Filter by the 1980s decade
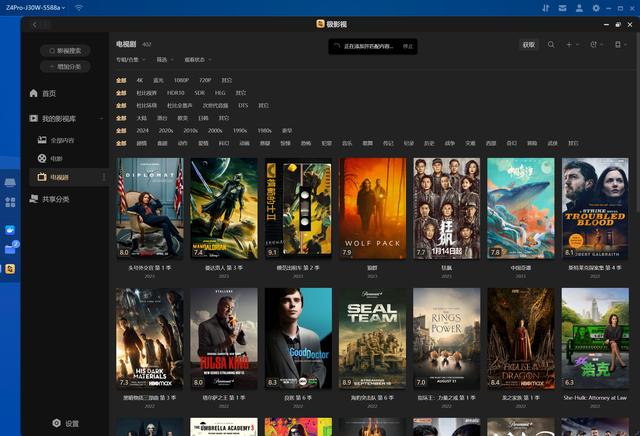This screenshot has width=640, height=436. 264,131
